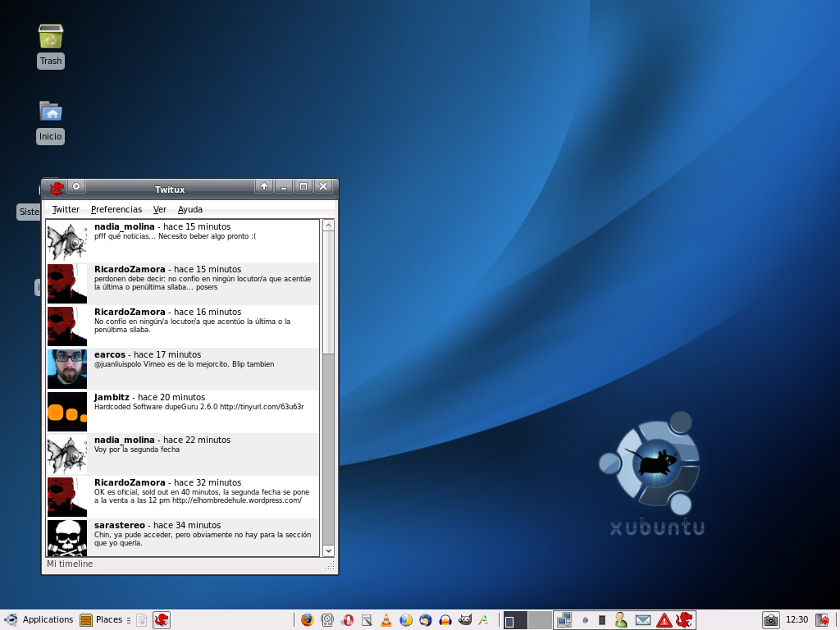Select the tweet 'Voy por la segunda fecha'
This screenshot has height=630, width=840.
pyautogui.click(x=183, y=454)
